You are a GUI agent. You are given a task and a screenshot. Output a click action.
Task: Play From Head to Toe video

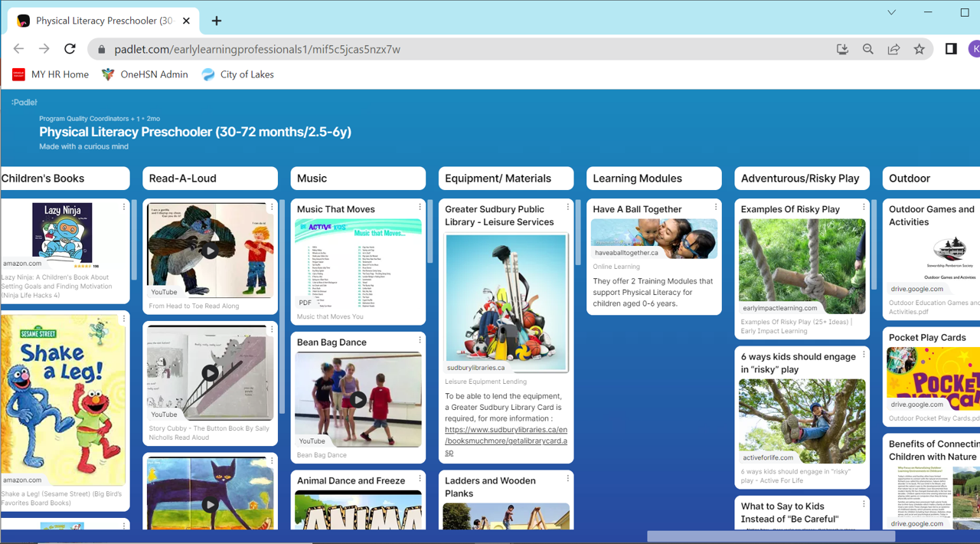[210, 251]
